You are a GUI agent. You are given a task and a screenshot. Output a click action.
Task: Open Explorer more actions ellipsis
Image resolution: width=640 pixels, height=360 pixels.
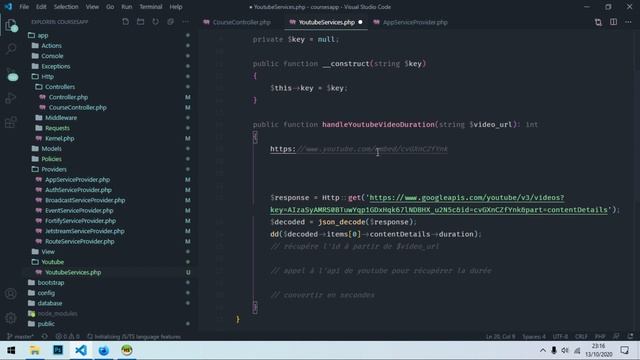coord(186,22)
